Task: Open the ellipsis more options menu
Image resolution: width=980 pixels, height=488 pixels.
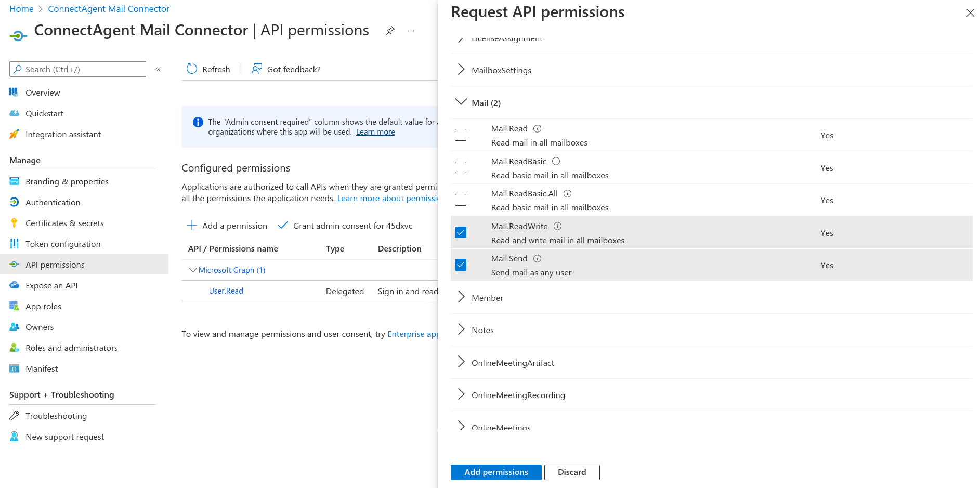Action: tap(411, 31)
